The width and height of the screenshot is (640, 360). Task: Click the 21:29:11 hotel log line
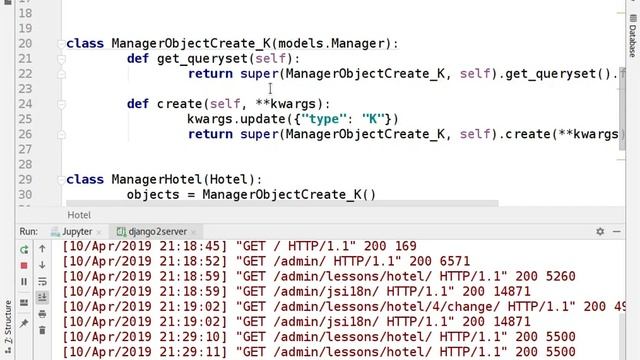[319, 352]
